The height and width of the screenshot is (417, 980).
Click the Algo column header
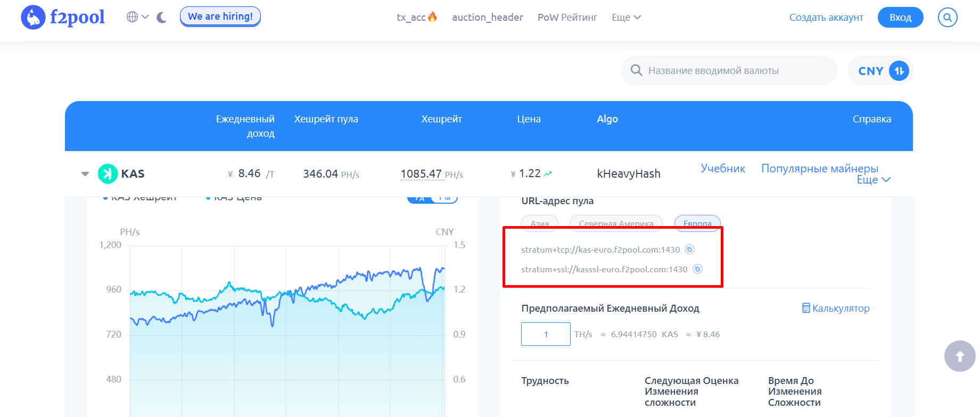pos(607,119)
